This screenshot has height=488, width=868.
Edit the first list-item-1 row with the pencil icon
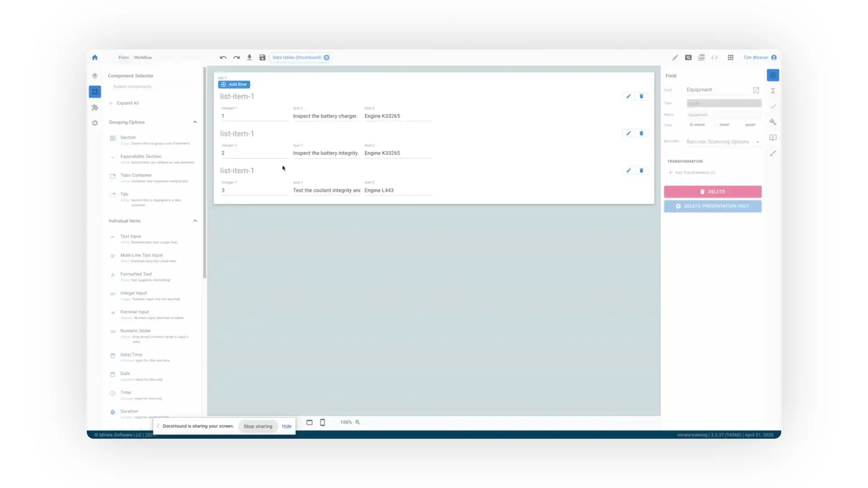(x=628, y=96)
